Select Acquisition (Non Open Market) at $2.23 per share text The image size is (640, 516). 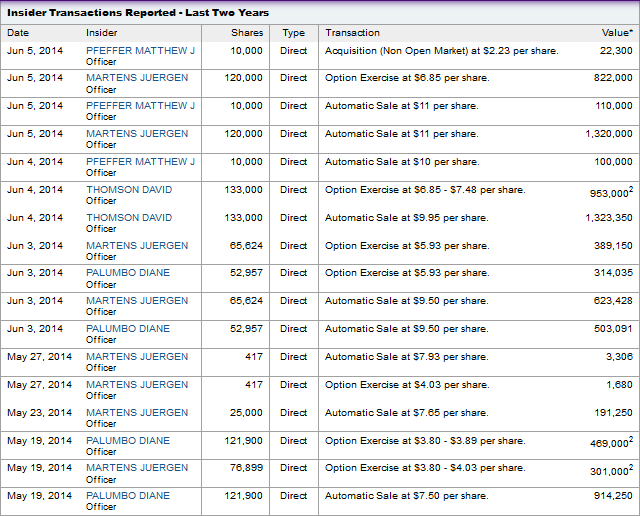click(442, 51)
